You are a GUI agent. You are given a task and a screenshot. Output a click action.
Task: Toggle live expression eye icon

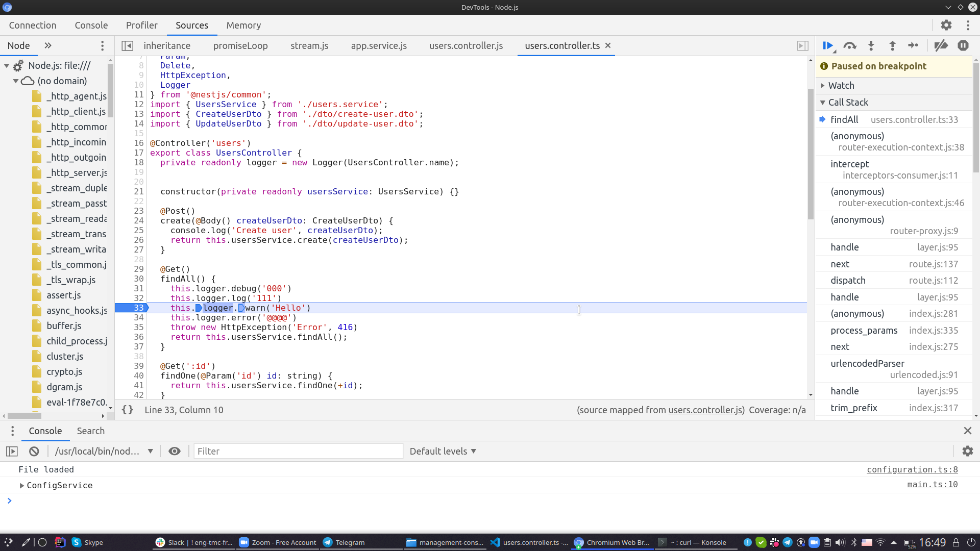175,451
